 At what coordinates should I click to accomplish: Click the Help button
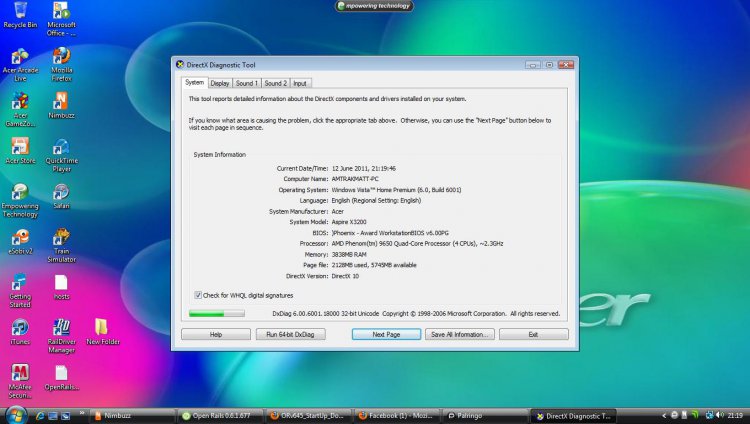point(216,335)
